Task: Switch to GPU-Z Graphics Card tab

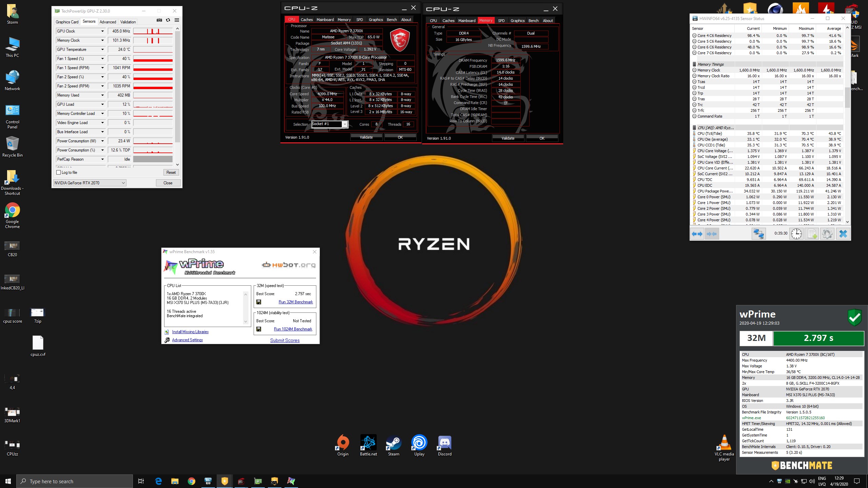Action: click(67, 22)
